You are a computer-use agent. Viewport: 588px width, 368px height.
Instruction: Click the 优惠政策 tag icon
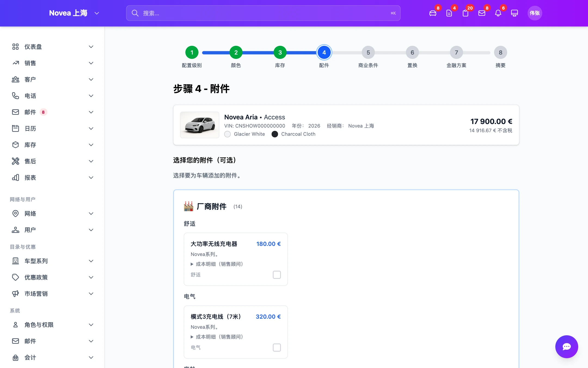tap(16, 277)
